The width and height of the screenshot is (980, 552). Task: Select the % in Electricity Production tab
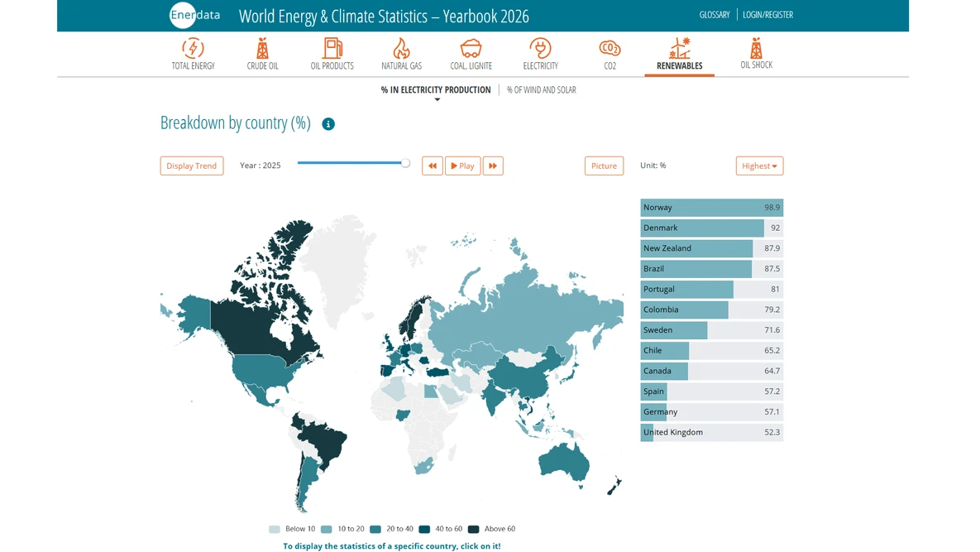436,90
